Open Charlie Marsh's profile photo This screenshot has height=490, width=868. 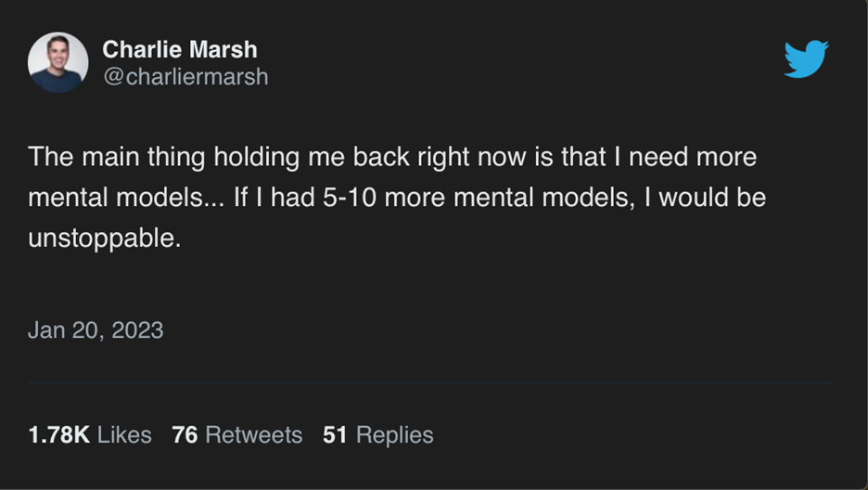[58, 62]
